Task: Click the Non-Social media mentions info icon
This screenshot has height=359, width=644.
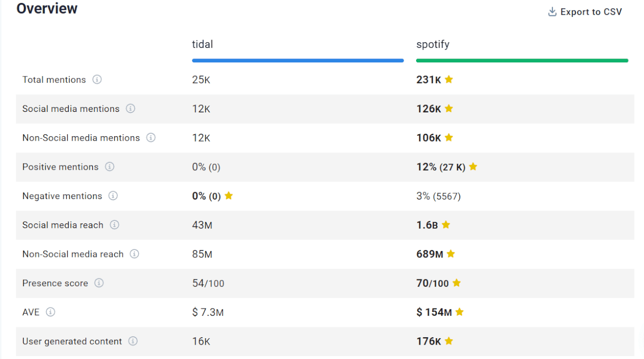Action: [x=151, y=138]
